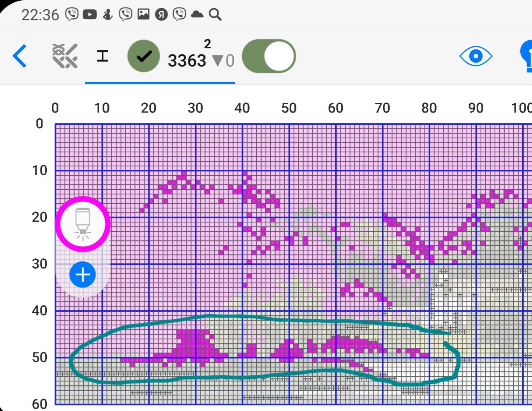Viewport: 532px width, 411px height.
Task: Tap the crossed-out cross-stitch icon
Action: (65, 56)
